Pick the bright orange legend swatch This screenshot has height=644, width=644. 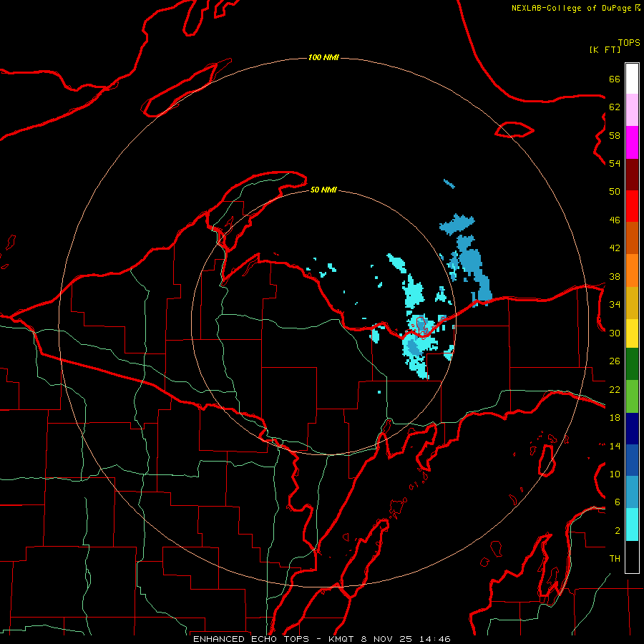pyautogui.click(x=632, y=270)
